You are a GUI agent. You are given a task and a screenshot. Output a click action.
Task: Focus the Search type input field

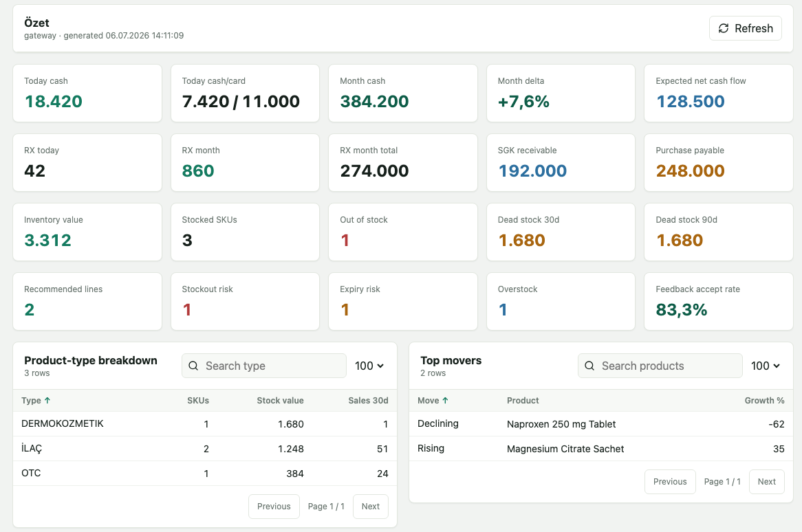click(264, 366)
